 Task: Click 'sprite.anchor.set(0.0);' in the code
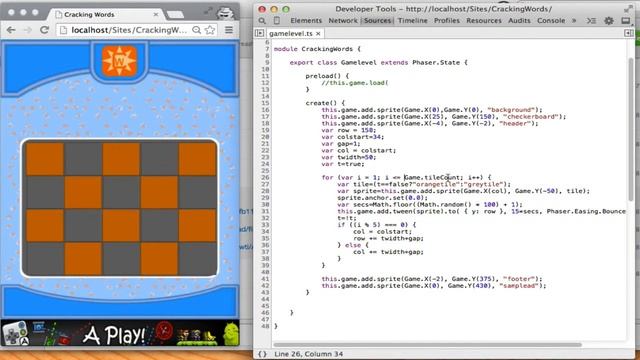382,198
